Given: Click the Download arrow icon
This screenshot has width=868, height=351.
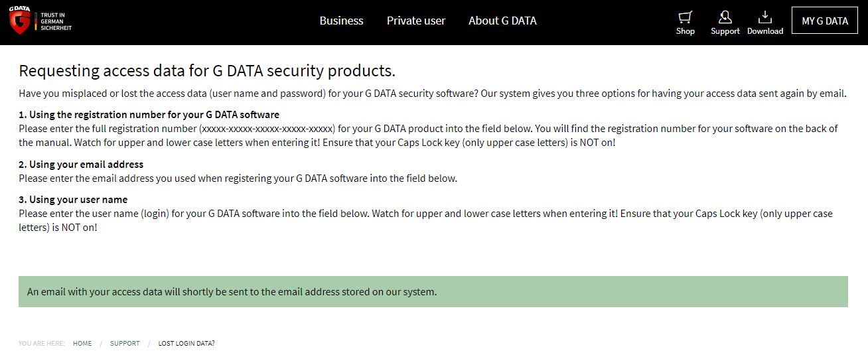Looking at the screenshot, I should pos(765,17).
